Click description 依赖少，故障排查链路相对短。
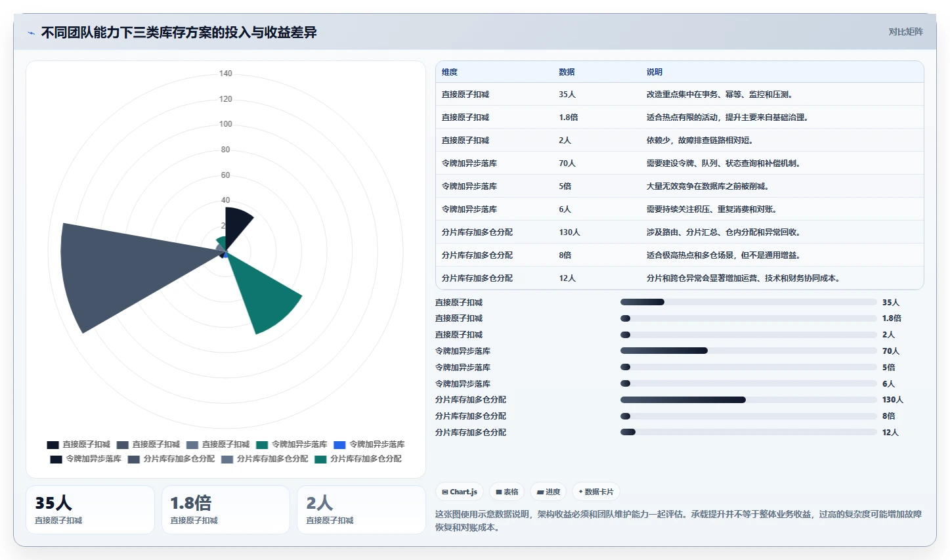 (x=701, y=140)
